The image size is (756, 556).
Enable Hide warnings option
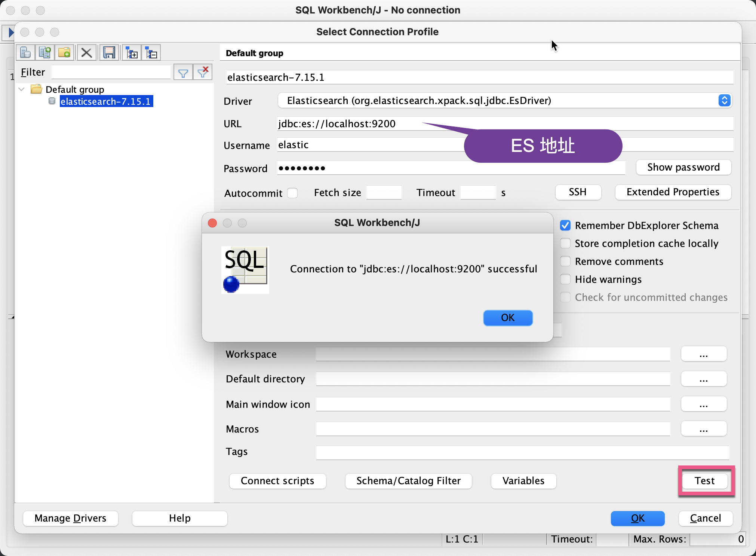point(565,279)
